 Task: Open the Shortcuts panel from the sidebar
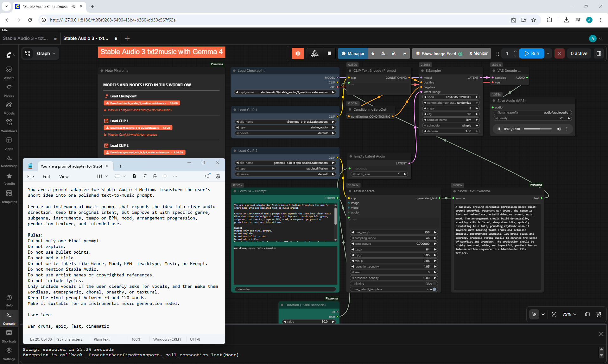point(9,336)
